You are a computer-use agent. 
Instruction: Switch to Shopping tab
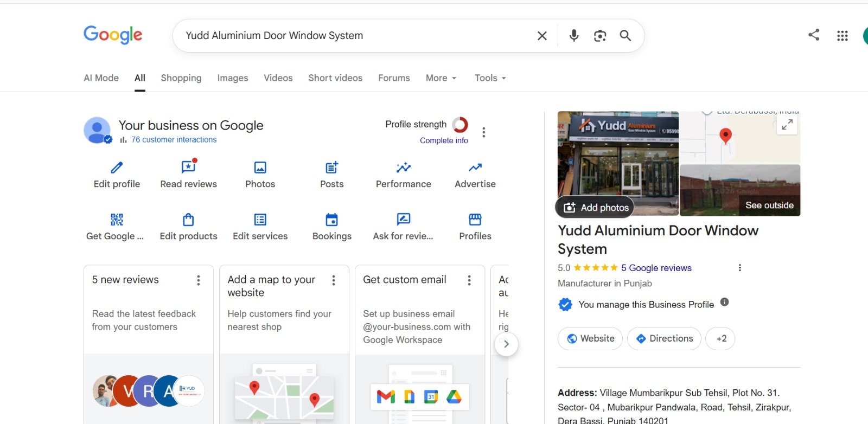[x=181, y=78]
